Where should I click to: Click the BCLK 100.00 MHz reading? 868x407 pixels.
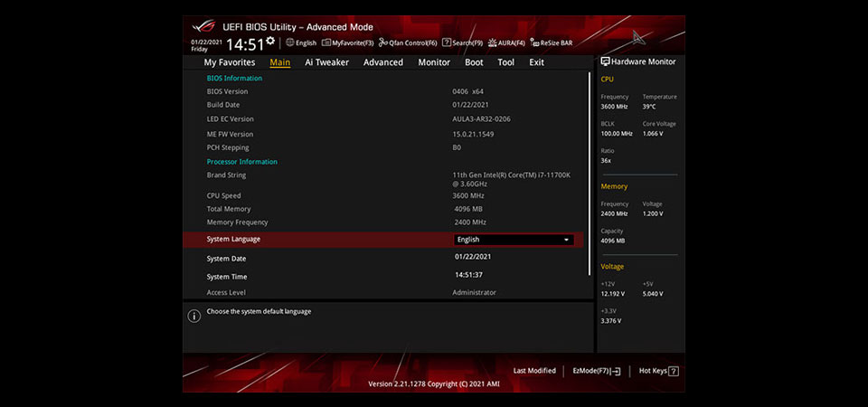coord(617,134)
